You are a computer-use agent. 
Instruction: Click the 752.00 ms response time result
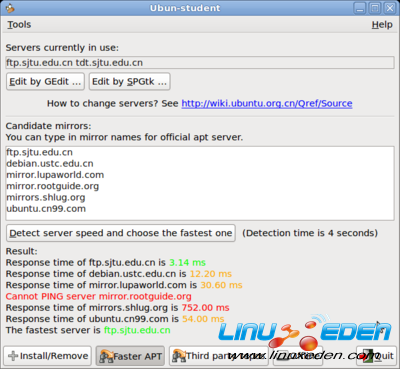click(205, 308)
